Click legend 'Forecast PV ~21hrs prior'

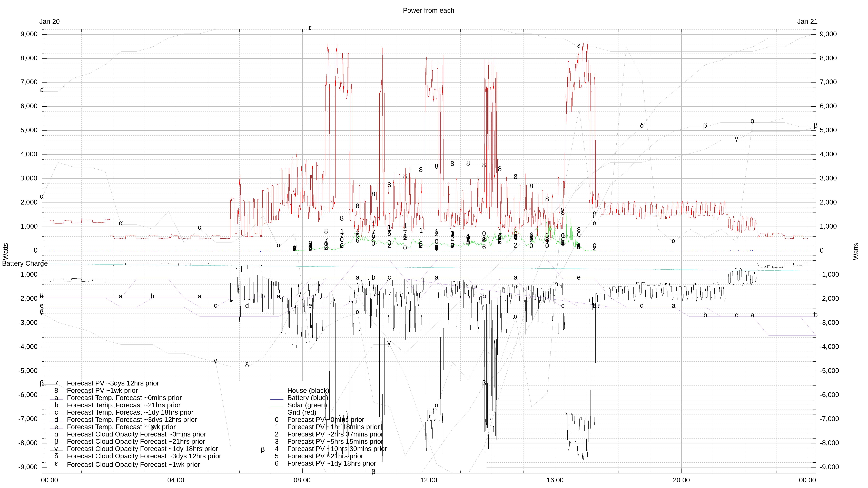tap(325, 456)
